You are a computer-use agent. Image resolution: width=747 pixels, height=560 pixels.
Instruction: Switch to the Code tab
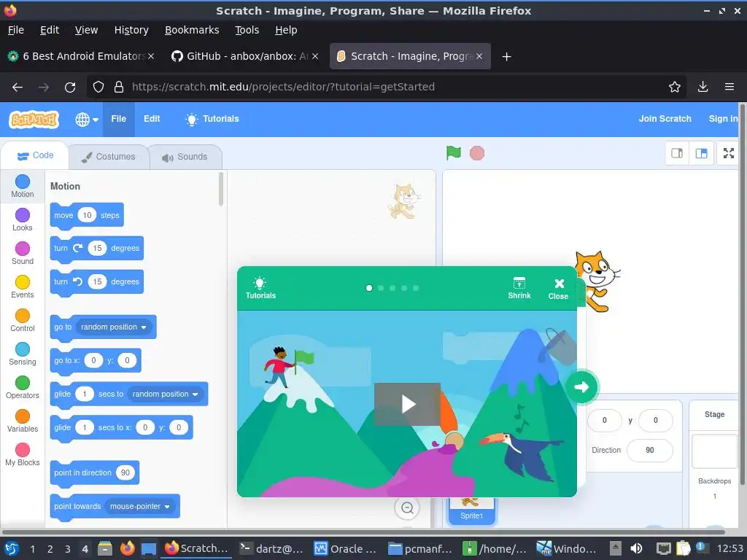[35, 156]
